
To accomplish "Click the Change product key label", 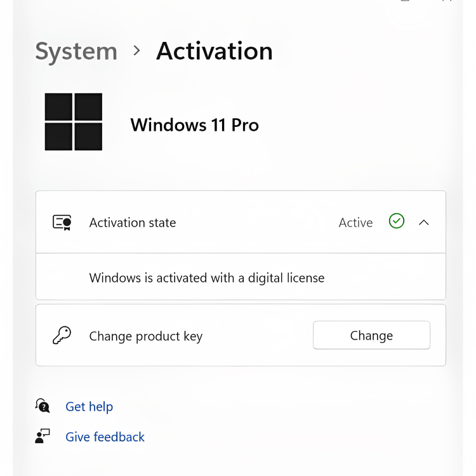I will coord(146,336).
